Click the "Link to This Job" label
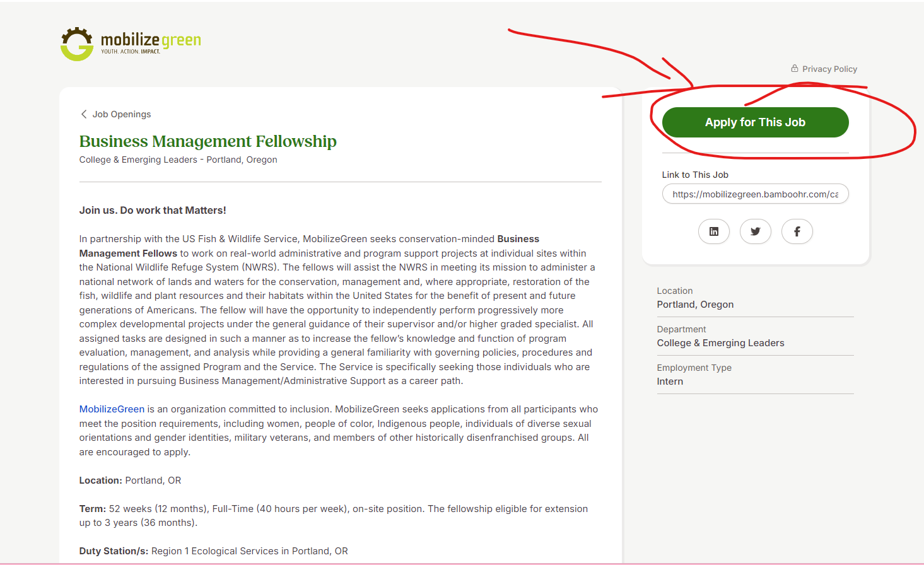This screenshot has height=565, width=924. [x=695, y=175]
